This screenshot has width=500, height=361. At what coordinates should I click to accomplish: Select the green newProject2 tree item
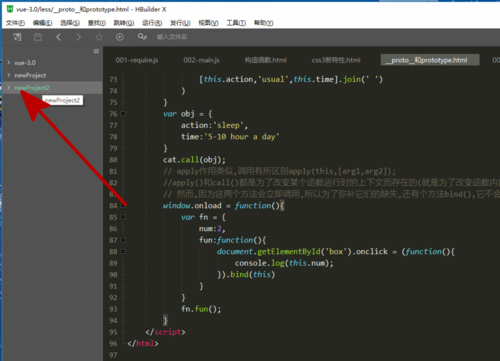(x=32, y=88)
